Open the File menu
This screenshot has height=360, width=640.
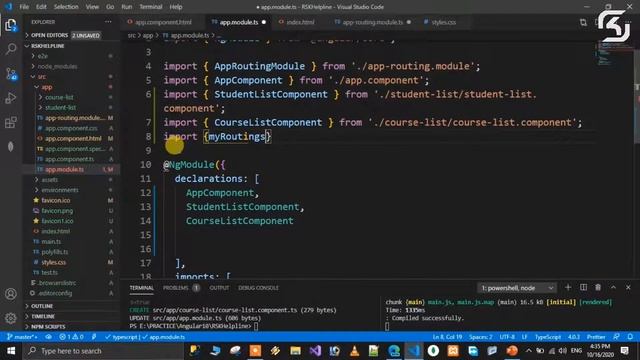click(24, 7)
